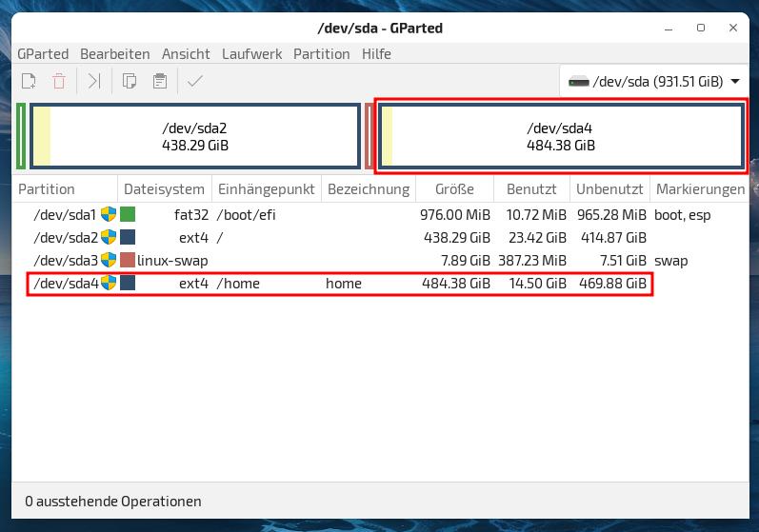
Task: Click the paste partition toolbar icon
Action: [159, 82]
